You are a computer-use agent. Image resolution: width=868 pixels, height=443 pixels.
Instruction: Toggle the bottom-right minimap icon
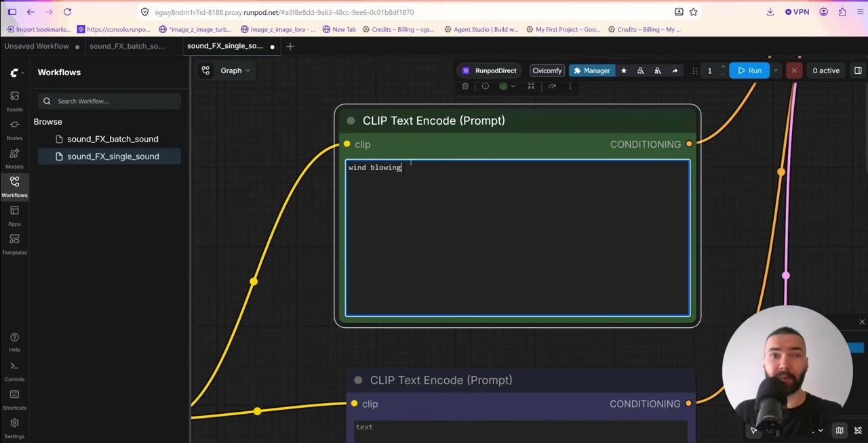coord(840,431)
